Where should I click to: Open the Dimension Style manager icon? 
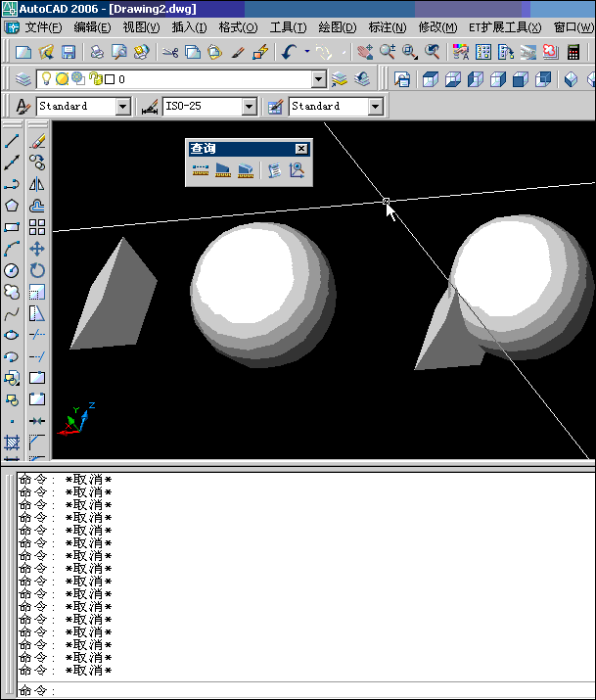(x=150, y=107)
